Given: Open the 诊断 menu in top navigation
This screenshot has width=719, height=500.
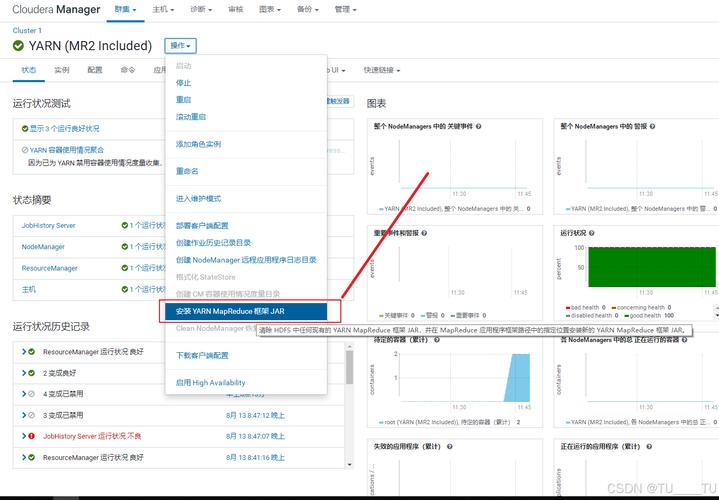Looking at the screenshot, I should click(x=201, y=9).
